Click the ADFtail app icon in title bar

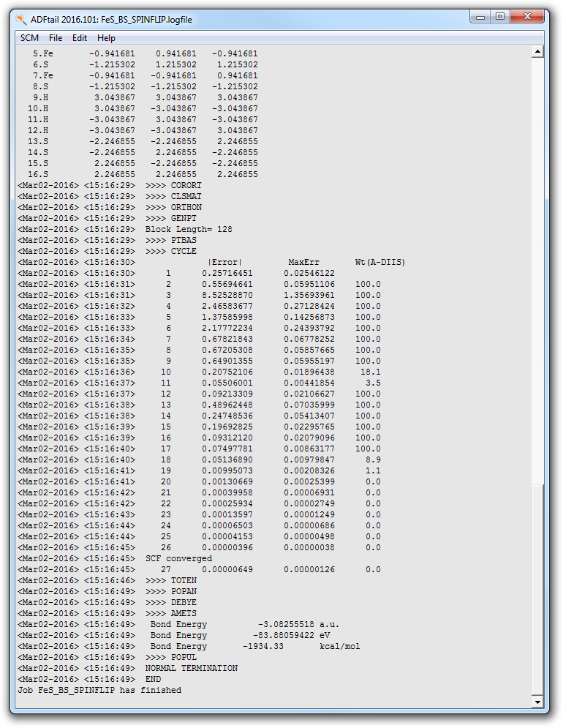coord(21,20)
